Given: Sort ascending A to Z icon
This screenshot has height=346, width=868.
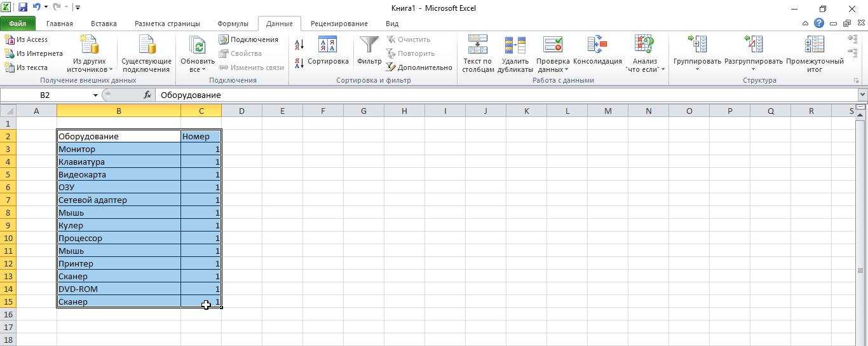Looking at the screenshot, I should [299, 45].
